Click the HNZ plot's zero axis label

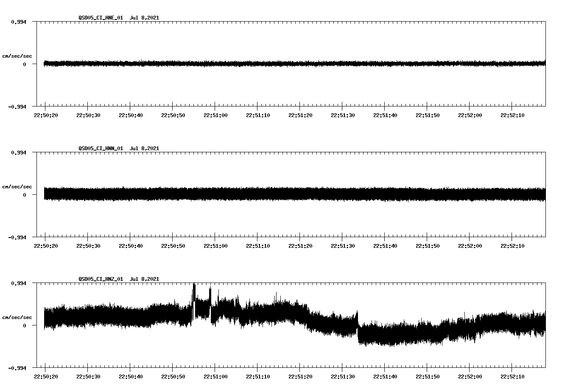25,325
